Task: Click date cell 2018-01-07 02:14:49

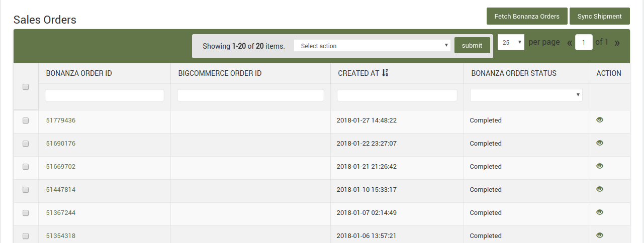Action: tap(366, 213)
